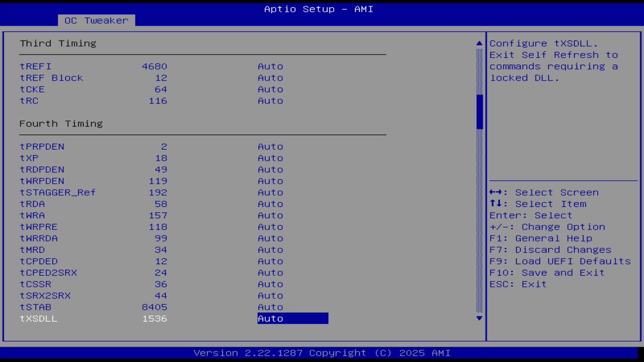Open the tPRPDEN Auto option
This screenshot has height=362, width=644.
270,147
